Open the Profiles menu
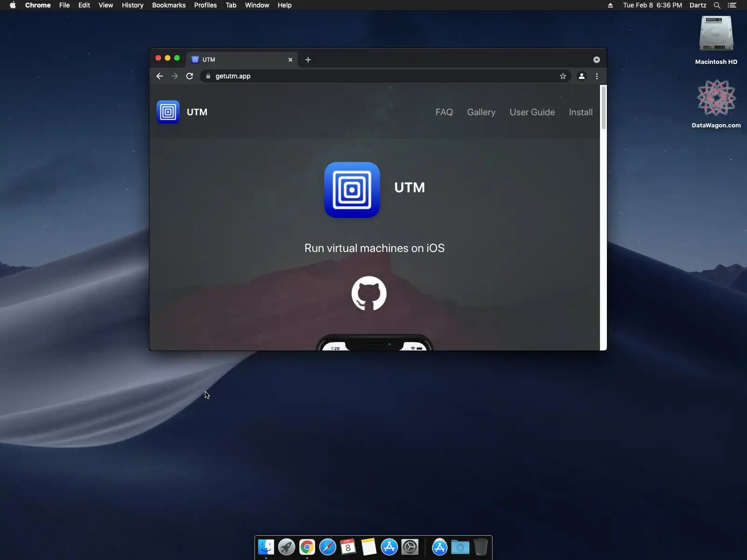The image size is (747, 560). click(x=205, y=5)
